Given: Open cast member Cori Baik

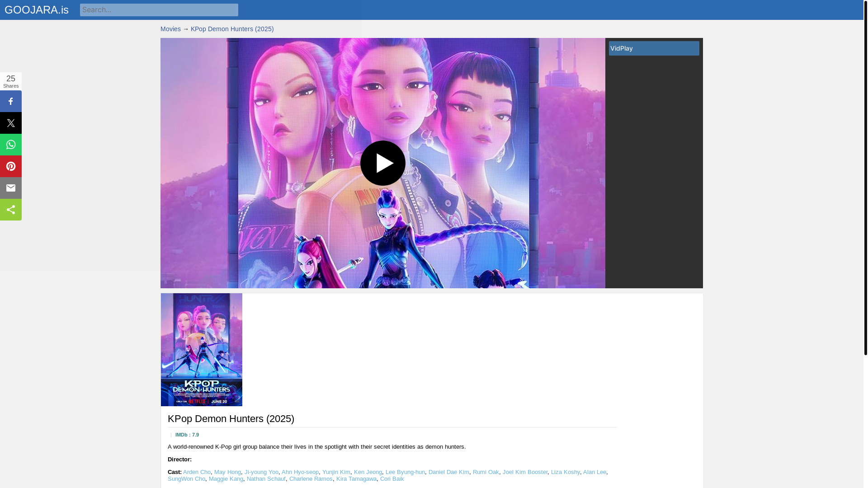Looking at the screenshot, I should click(392, 479).
